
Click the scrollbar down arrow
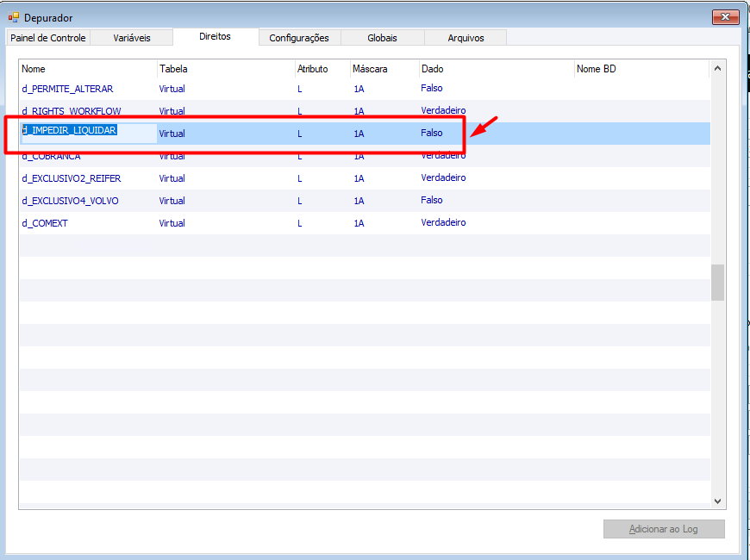click(x=717, y=501)
